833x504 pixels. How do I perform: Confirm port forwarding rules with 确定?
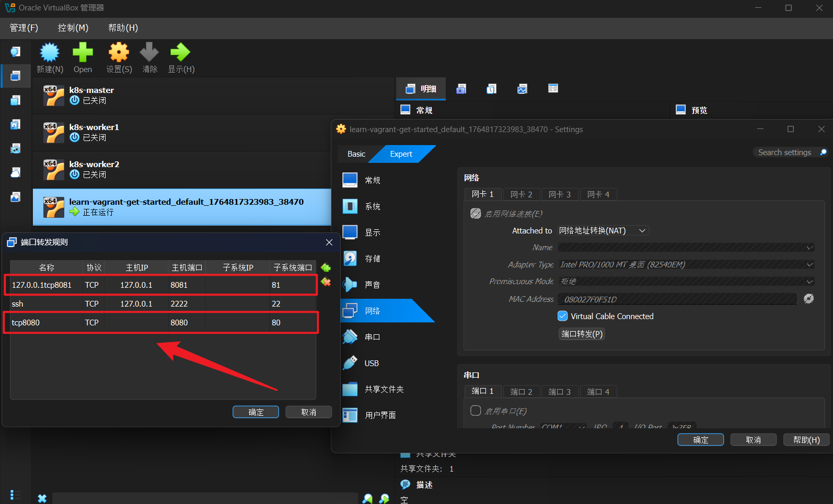click(256, 412)
